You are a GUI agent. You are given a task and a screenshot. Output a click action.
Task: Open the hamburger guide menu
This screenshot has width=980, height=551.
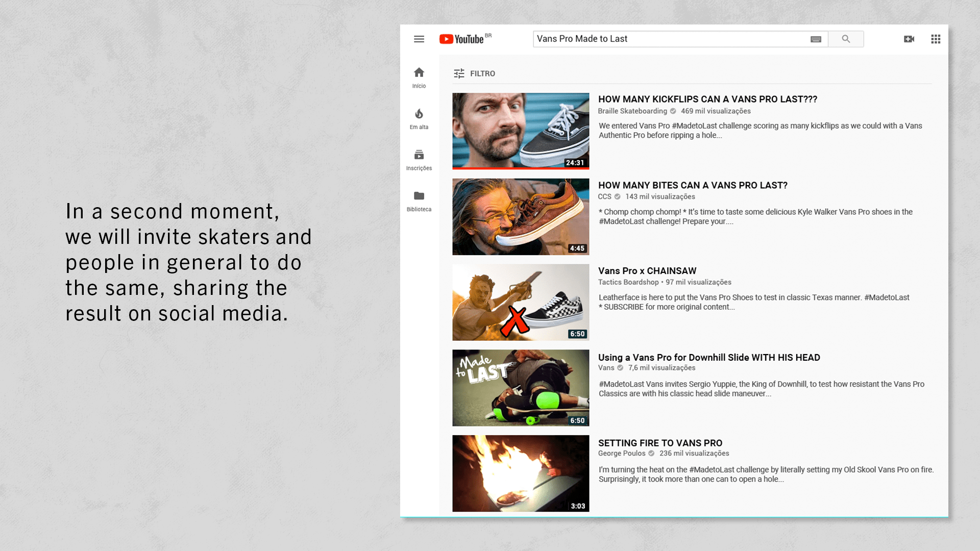[x=419, y=39]
